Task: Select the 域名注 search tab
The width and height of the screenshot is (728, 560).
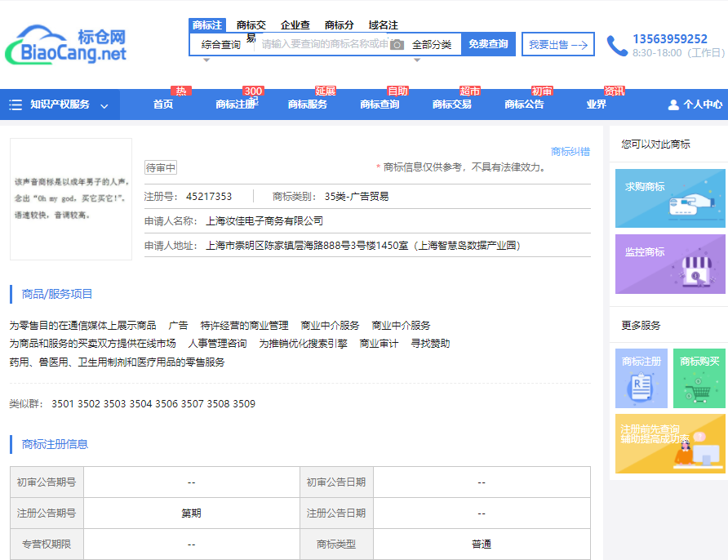Action: [384, 25]
